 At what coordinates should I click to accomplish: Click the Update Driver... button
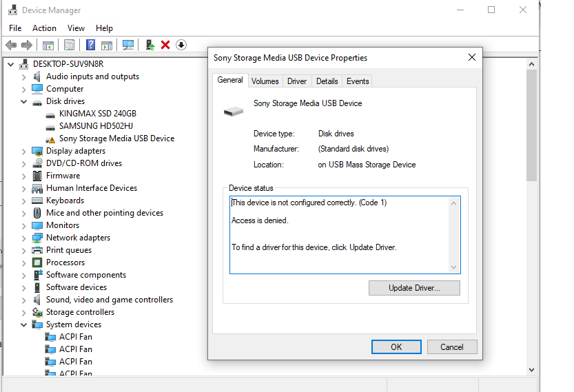(414, 288)
